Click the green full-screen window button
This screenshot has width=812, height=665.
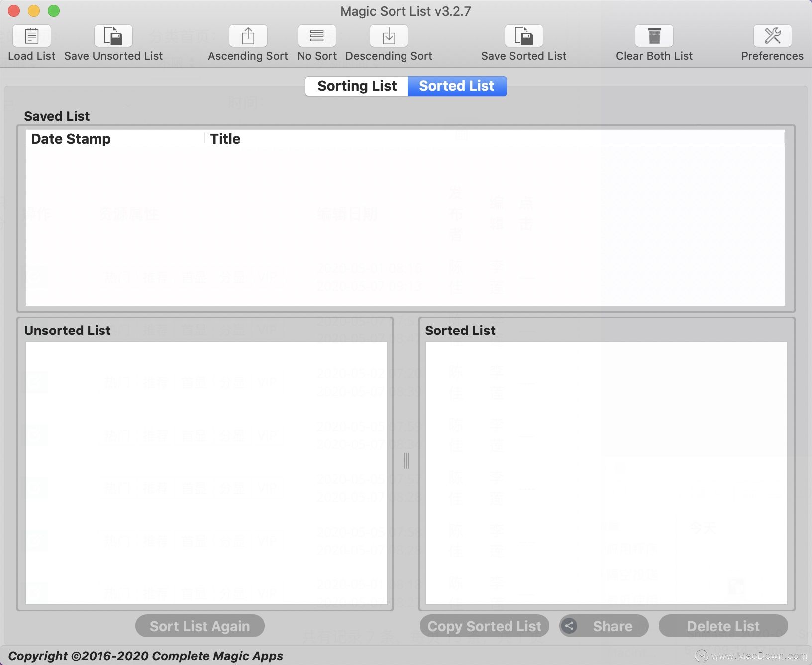(x=54, y=11)
